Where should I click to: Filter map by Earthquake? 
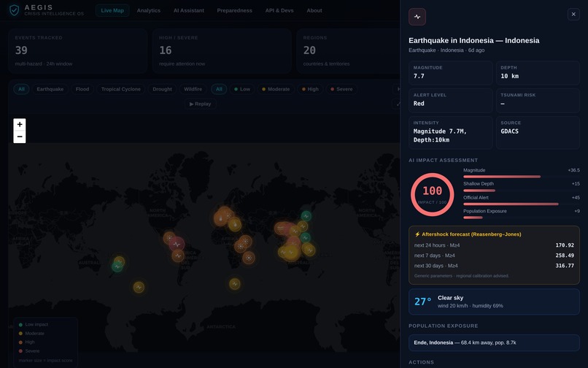tap(50, 89)
